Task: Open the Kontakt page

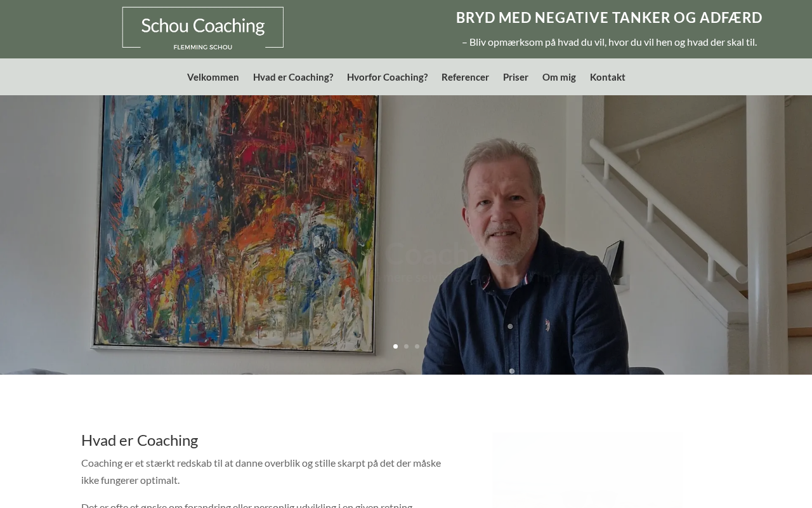Action: (x=608, y=77)
